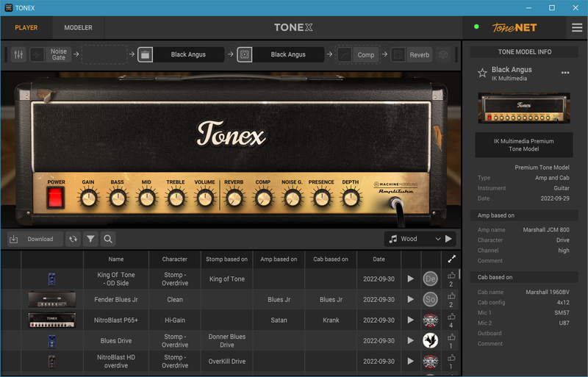588x377 pixels.
Task: Like the Blues Drive model
Action: click(451, 337)
